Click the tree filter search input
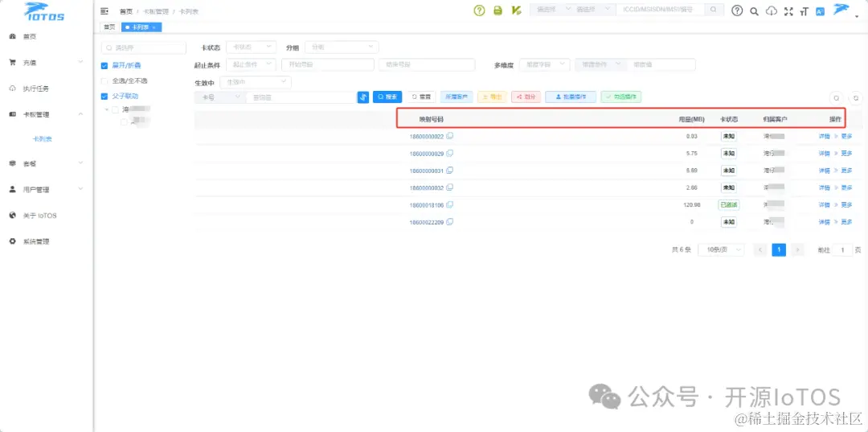This screenshot has height=432, width=868. pyautogui.click(x=143, y=47)
